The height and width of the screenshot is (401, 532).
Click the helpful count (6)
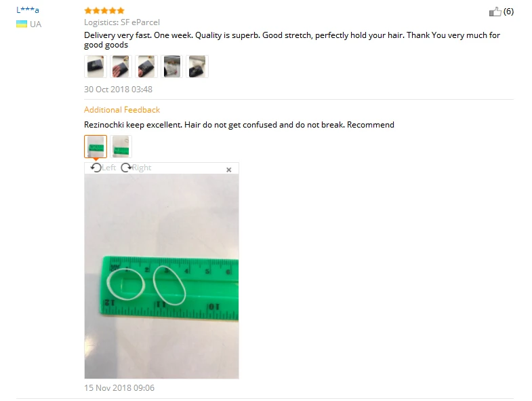(x=508, y=12)
